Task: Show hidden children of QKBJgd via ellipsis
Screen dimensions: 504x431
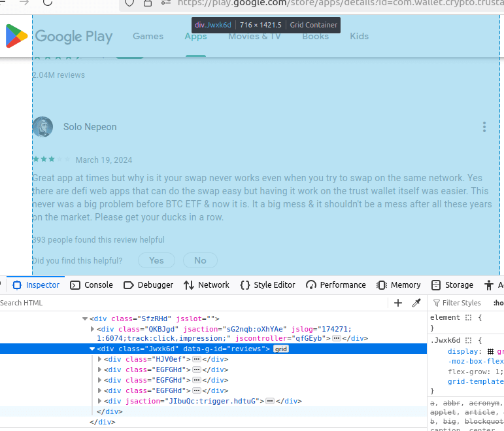Action: click(x=337, y=338)
